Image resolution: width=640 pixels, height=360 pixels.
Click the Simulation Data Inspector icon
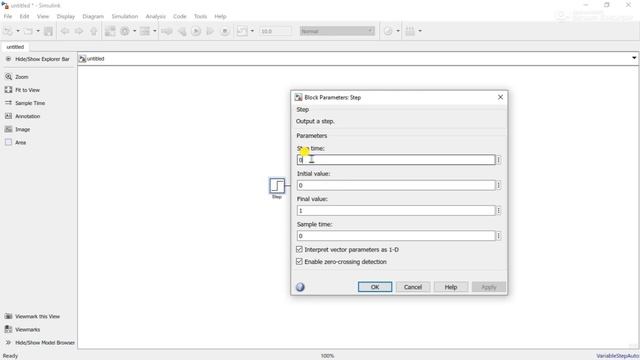[242, 31]
